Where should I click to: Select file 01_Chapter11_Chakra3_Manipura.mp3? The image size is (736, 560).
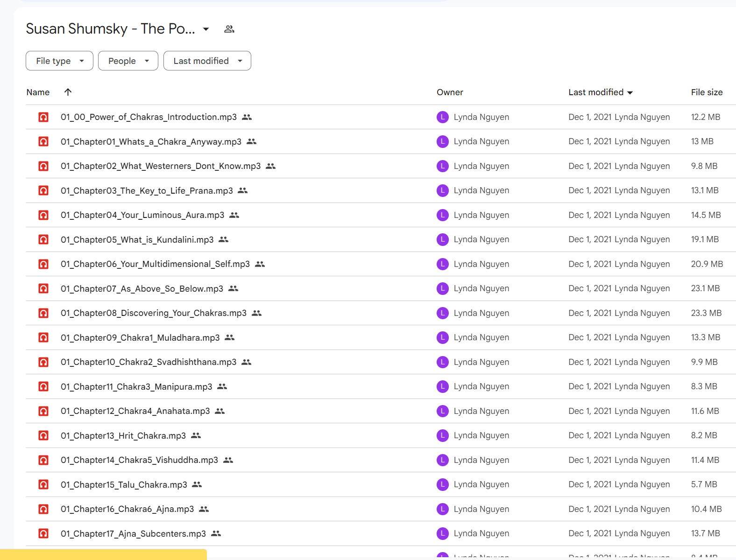click(x=136, y=386)
